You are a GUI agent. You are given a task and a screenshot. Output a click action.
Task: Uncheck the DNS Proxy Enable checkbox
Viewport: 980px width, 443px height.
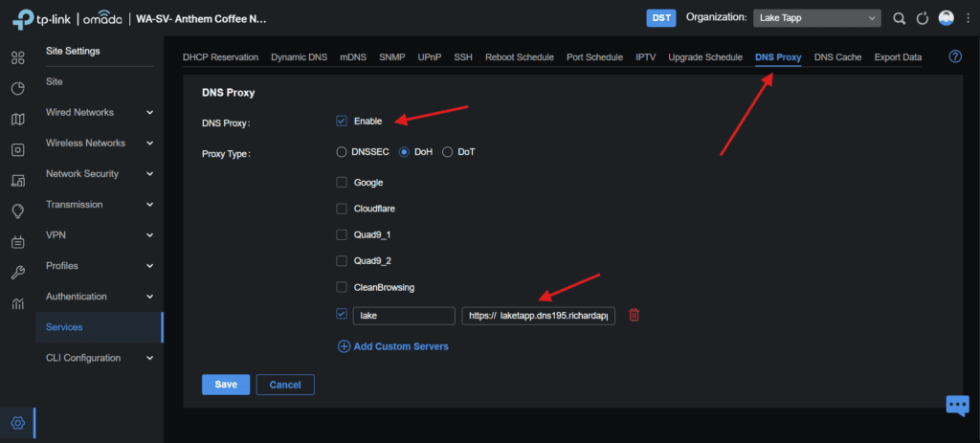click(342, 122)
